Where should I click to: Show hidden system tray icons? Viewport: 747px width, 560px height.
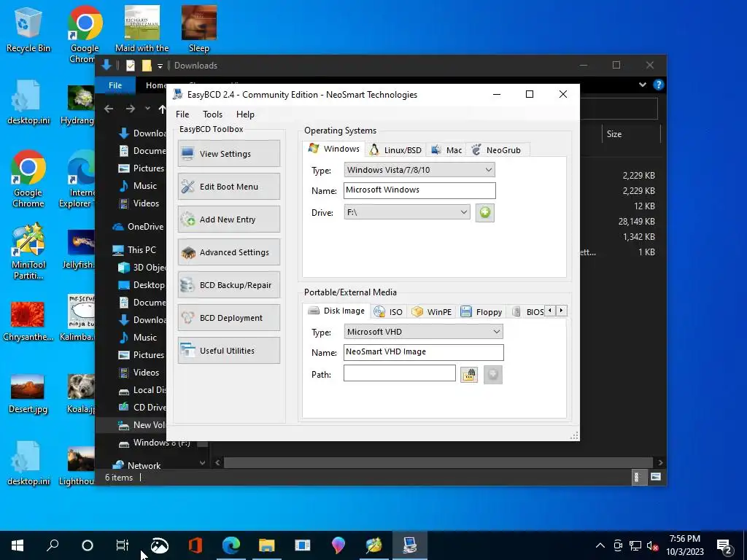point(600,545)
